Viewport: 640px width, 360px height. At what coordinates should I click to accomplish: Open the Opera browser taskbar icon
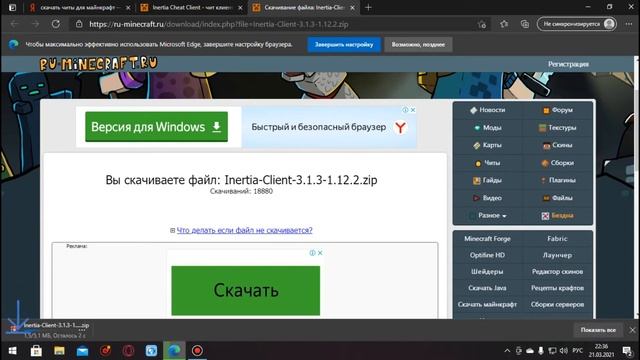pyautogui.click(x=128, y=351)
